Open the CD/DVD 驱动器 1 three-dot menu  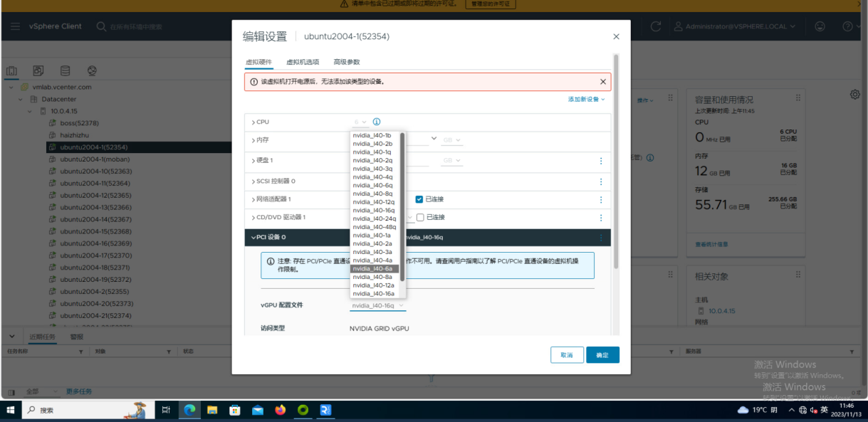[x=601, y=218]
